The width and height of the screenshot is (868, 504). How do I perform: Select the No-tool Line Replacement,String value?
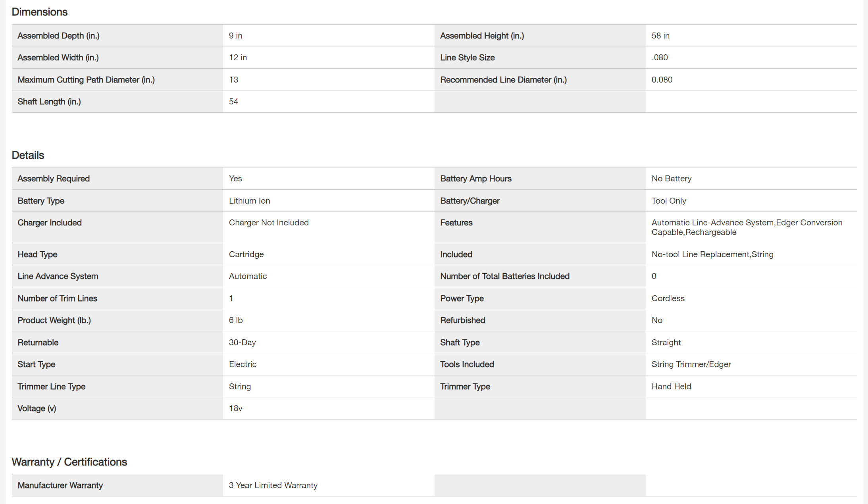pyautogui.click(x=712, y=254)
